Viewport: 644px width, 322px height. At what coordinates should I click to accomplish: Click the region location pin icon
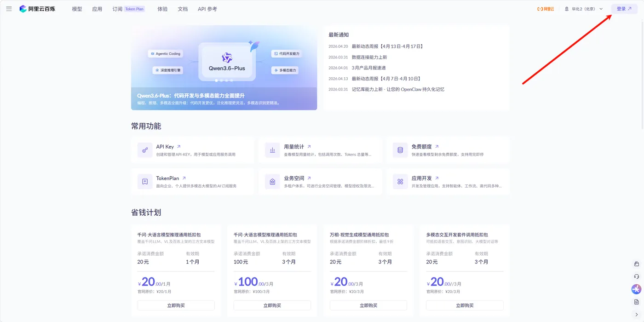pos(567,9)
